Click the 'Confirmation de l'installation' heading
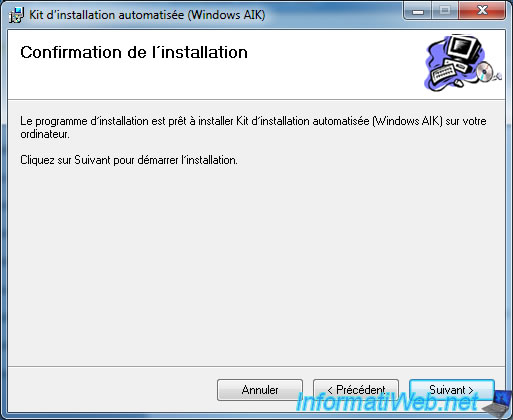The height and width of the screenshot is (420, 513). pos(134,52)
